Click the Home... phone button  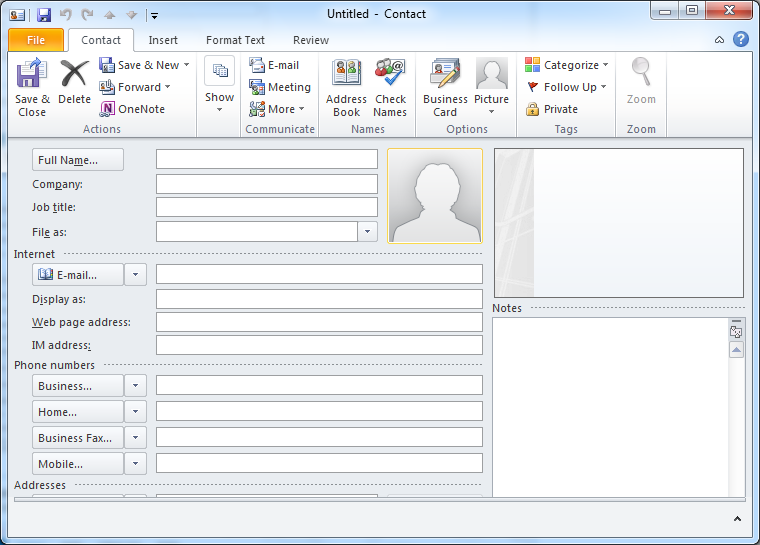[x=78, y=412]
